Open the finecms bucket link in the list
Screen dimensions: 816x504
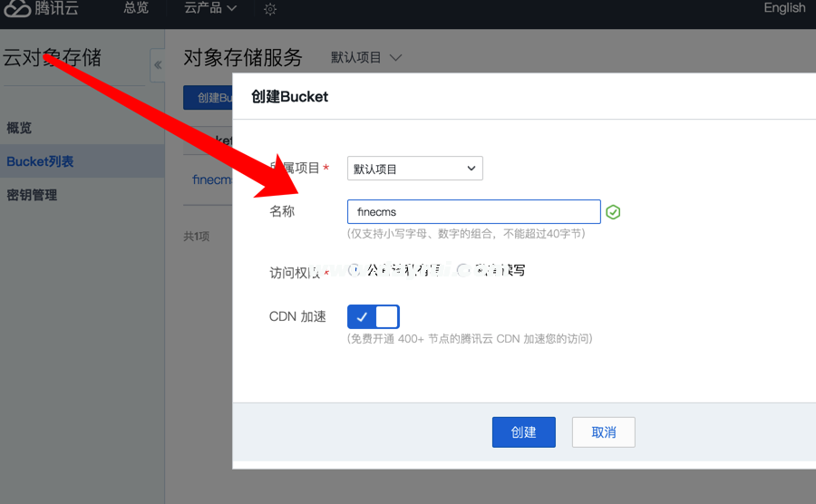[x=212, y=179]
